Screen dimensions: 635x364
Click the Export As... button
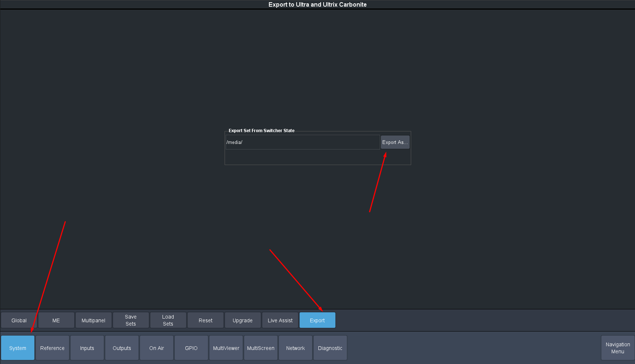395,142
